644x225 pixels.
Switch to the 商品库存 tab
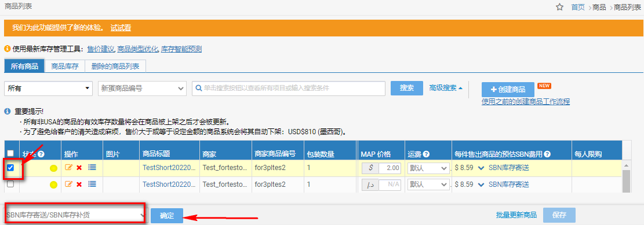click(64, 67)
